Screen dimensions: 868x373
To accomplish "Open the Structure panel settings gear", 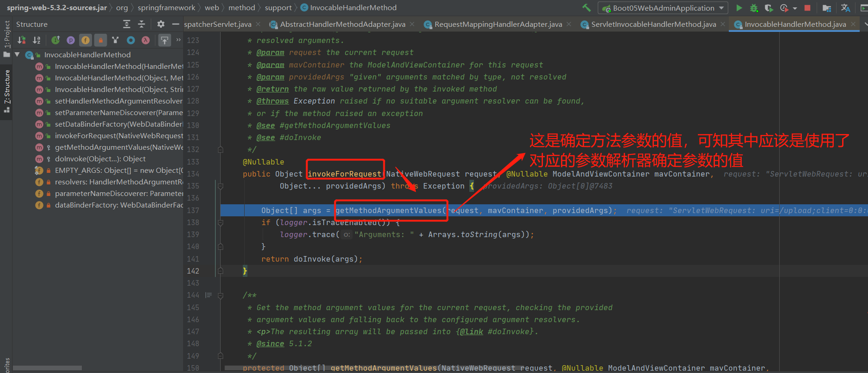I will [x=160, y=24].
